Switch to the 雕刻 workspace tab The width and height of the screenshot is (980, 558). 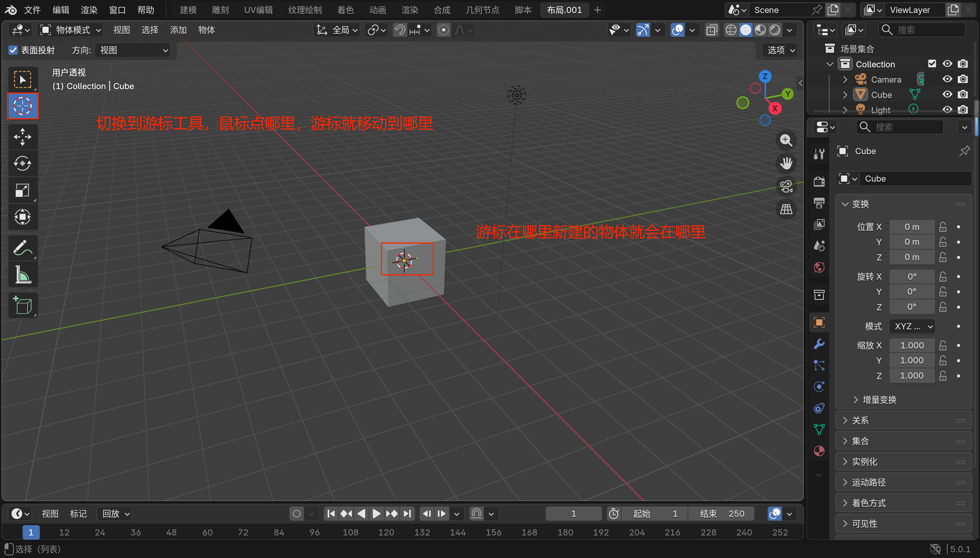tap(220, 10)
